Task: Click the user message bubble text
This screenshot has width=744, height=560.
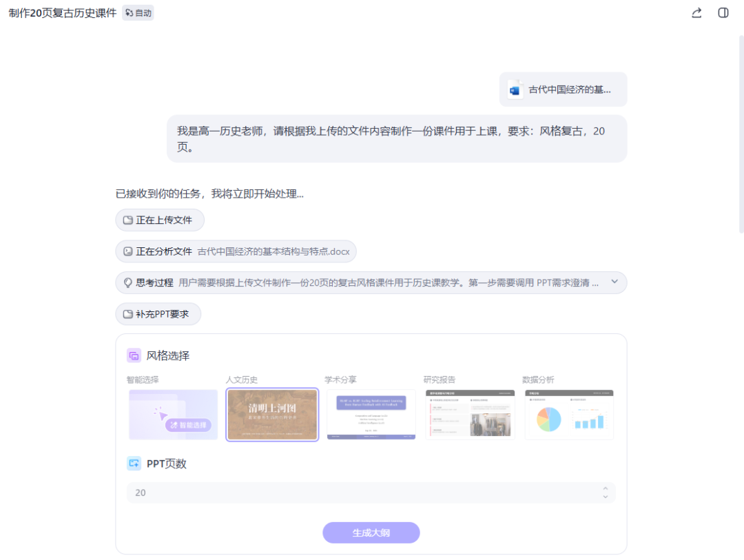Action: click(391, 139)
